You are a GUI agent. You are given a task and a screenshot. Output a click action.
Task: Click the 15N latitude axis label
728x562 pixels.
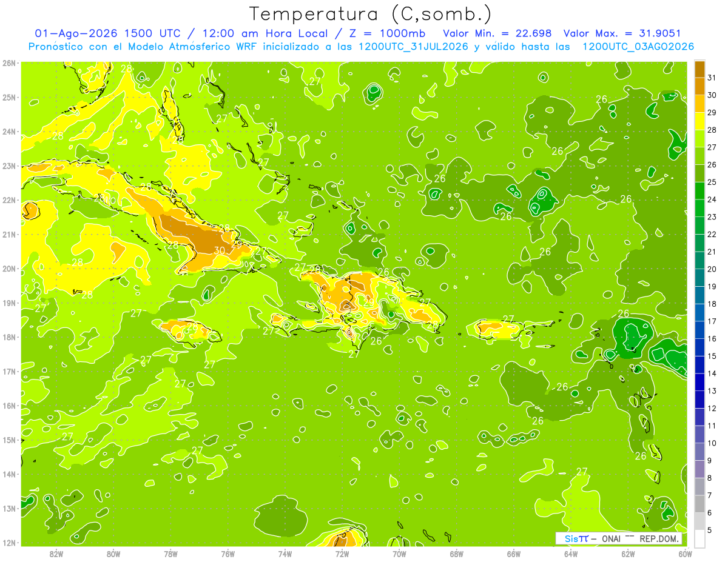(x=9, y=440)
